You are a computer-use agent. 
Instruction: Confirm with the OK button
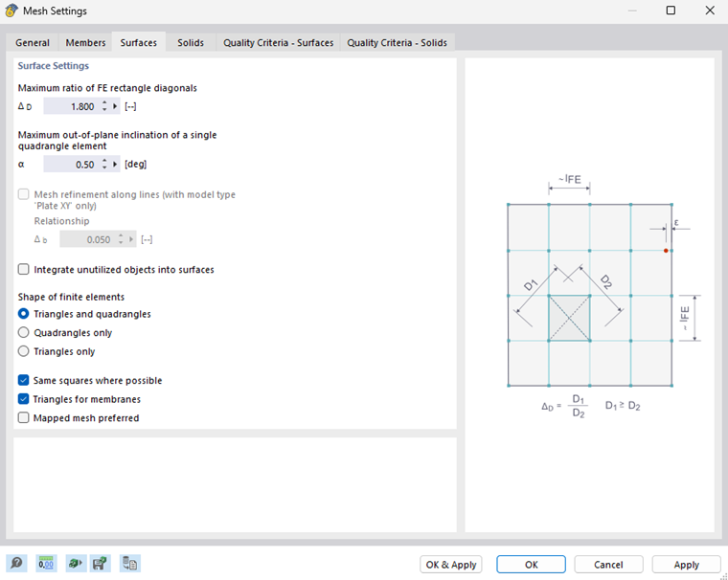(531, 565)
